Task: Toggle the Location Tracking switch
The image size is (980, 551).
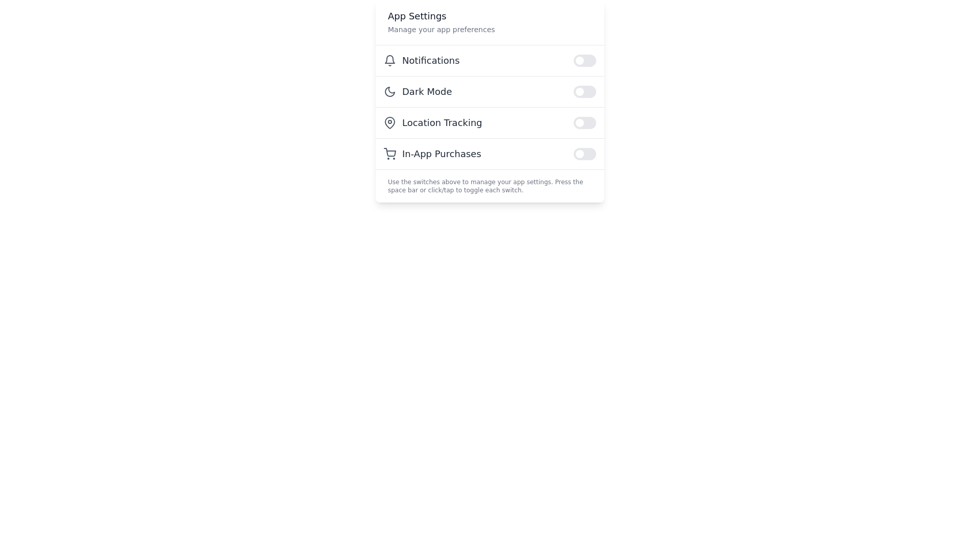Action: click(585, 123)
